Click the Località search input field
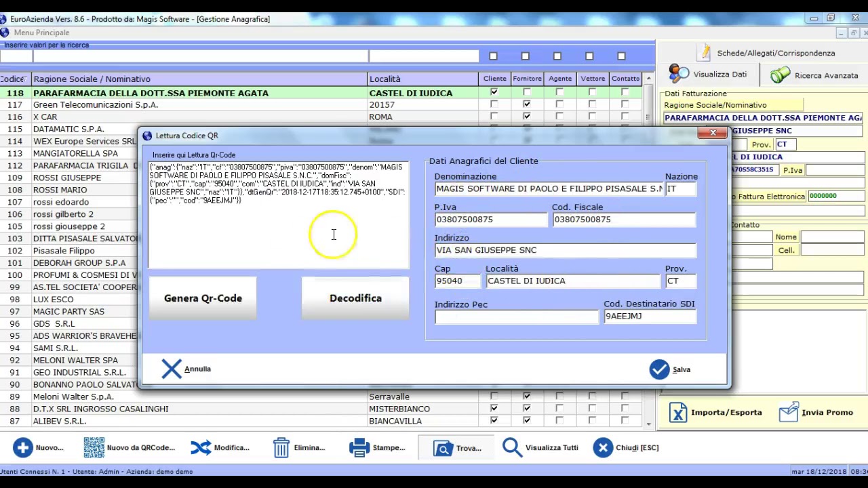Viewport: 868px width, 488px height. tap(423, 56)
